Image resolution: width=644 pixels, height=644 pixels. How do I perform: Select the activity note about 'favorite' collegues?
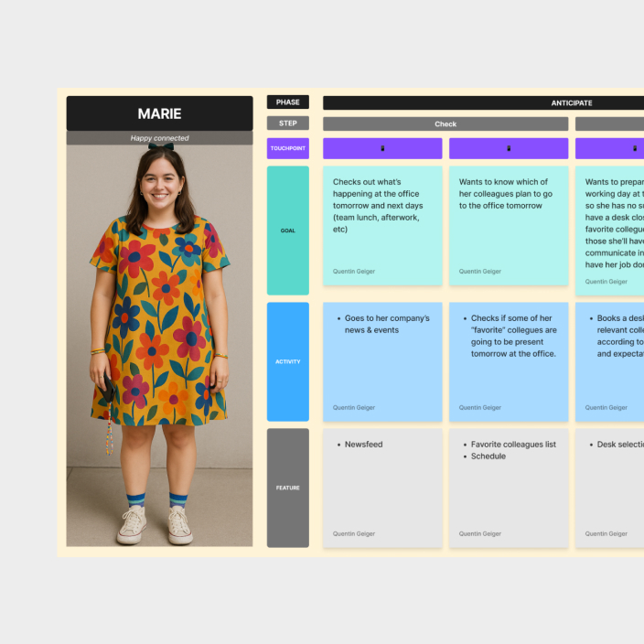pos(509,362)
